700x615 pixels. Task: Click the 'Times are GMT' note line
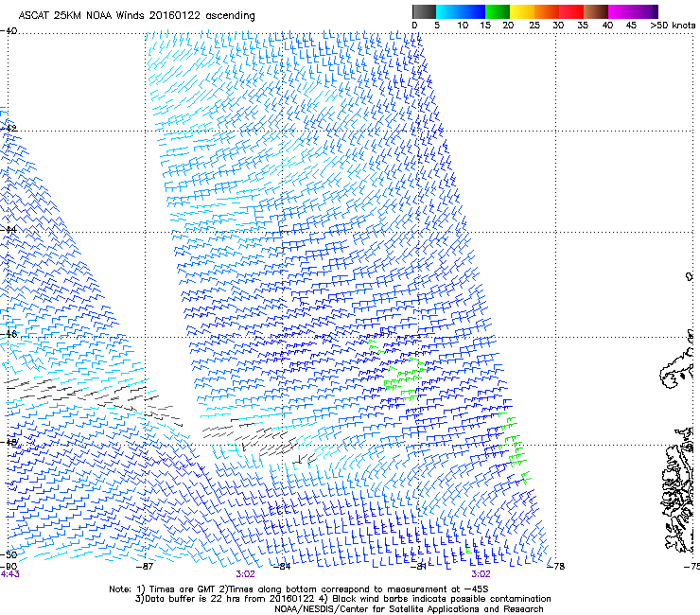[x=299, y=589]
